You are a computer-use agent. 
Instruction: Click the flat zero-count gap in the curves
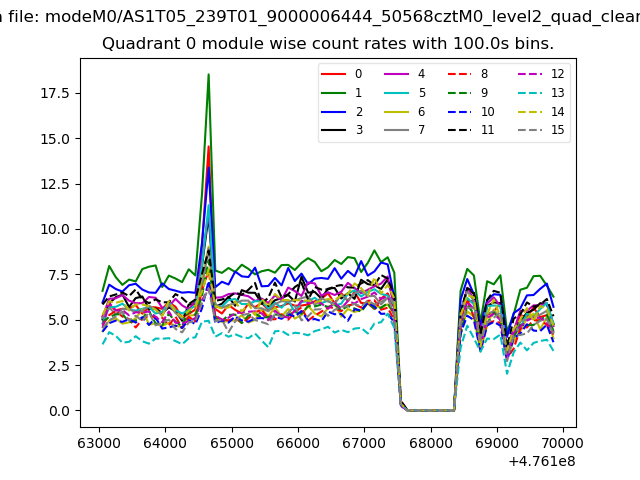(428, 409)
